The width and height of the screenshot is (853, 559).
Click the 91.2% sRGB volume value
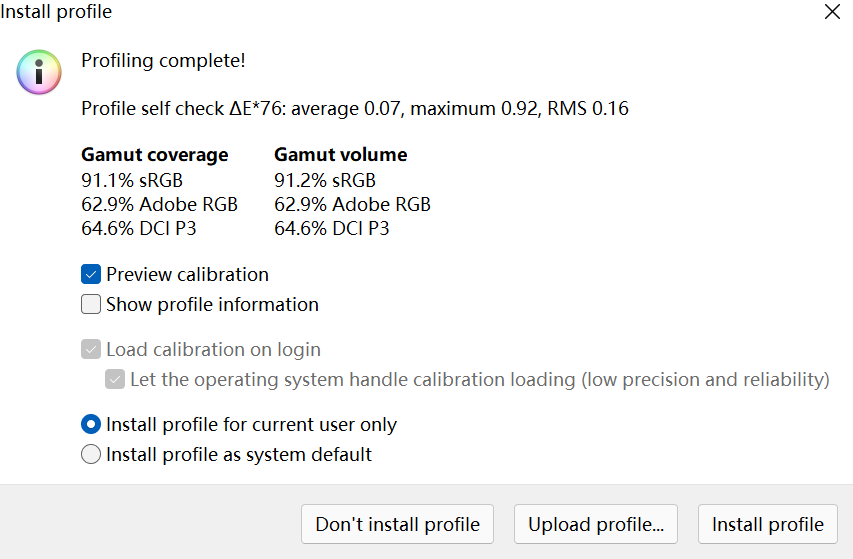[325, 181]
